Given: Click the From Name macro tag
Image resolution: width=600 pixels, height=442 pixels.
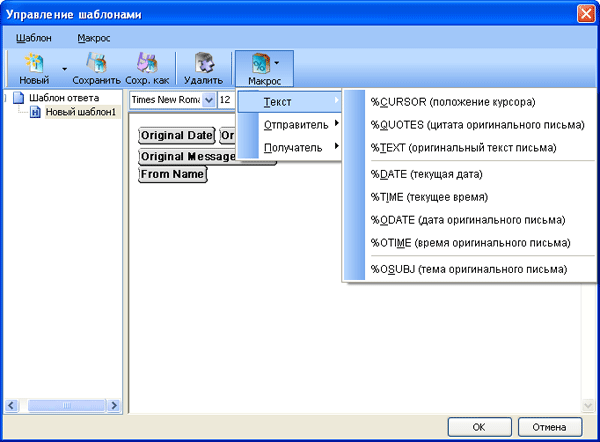Looking at the screenshot, I should pyautogui.click(x=173, y=174).
